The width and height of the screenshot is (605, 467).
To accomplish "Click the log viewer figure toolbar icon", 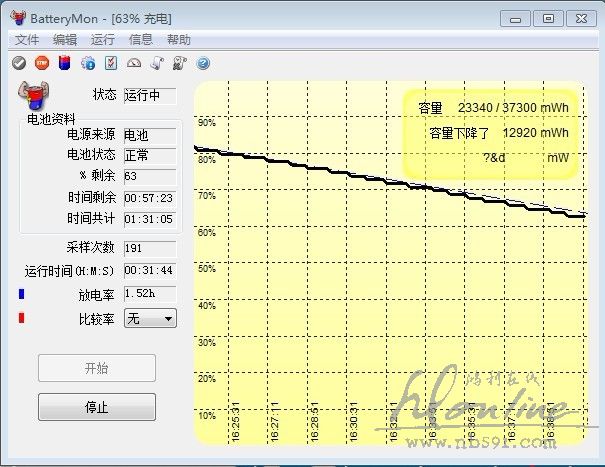I will coord(180,63).
